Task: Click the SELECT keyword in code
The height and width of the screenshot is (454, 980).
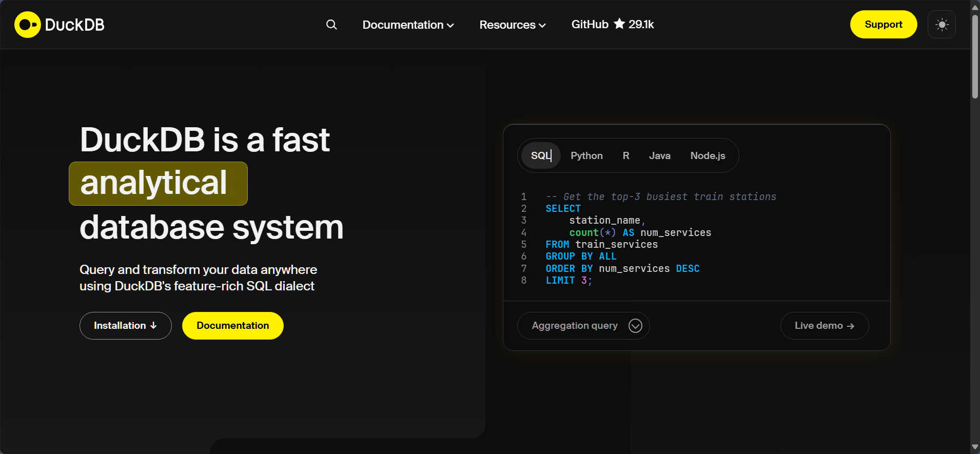Action: (x=563, y=208)
